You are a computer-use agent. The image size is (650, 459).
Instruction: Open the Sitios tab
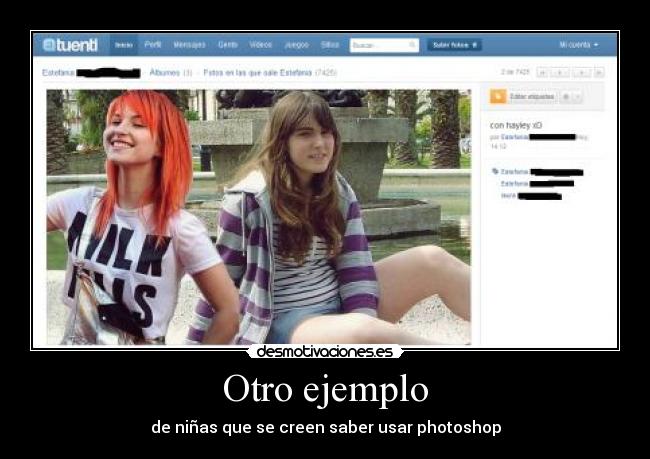pyautogui.click(x=330, y=44)
